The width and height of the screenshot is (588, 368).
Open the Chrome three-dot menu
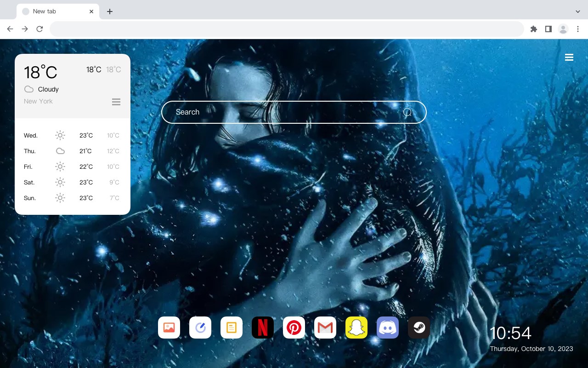click(x=578, y=29)
